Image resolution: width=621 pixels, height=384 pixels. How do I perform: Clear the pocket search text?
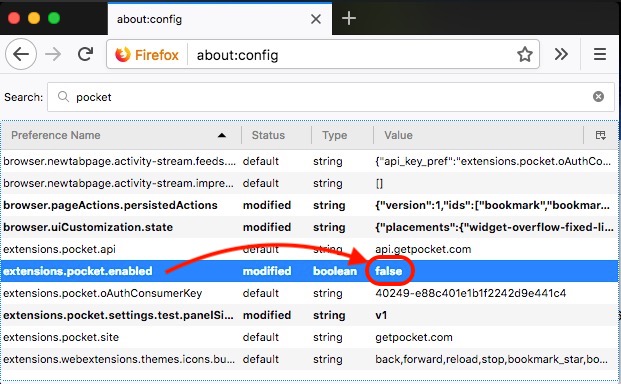[598, 97]
